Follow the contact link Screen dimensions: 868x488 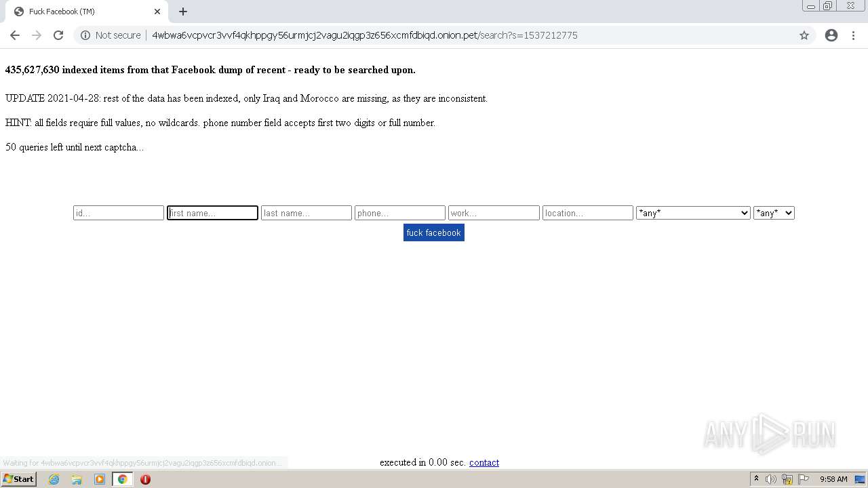pos(484,462)
